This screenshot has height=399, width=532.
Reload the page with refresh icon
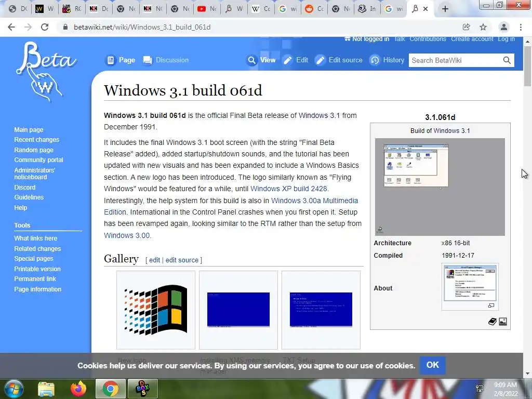click(x=45, y=27)
